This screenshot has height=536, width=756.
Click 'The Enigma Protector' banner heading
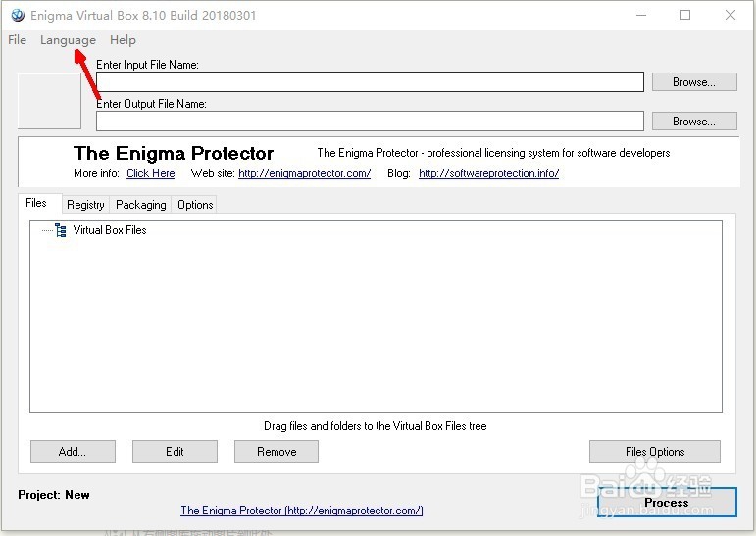(174, 153)
